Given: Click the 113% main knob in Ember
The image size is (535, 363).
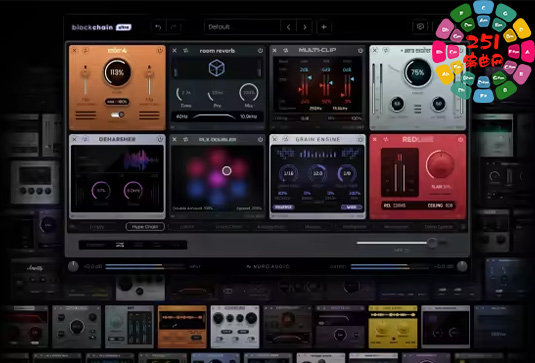Looking at the screenshot, I should pyautogui.click(x=117, y=72).
